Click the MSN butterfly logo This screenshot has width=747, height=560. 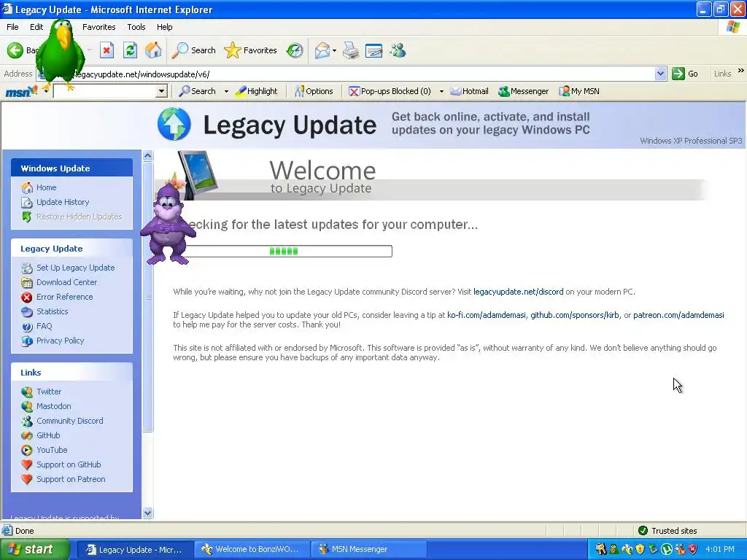[21, 91]
